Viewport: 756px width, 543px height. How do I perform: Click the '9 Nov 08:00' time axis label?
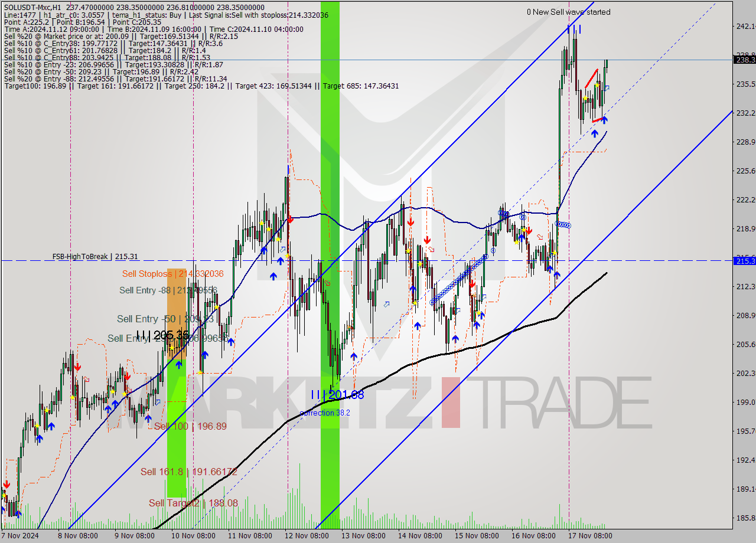click(134, 536)
